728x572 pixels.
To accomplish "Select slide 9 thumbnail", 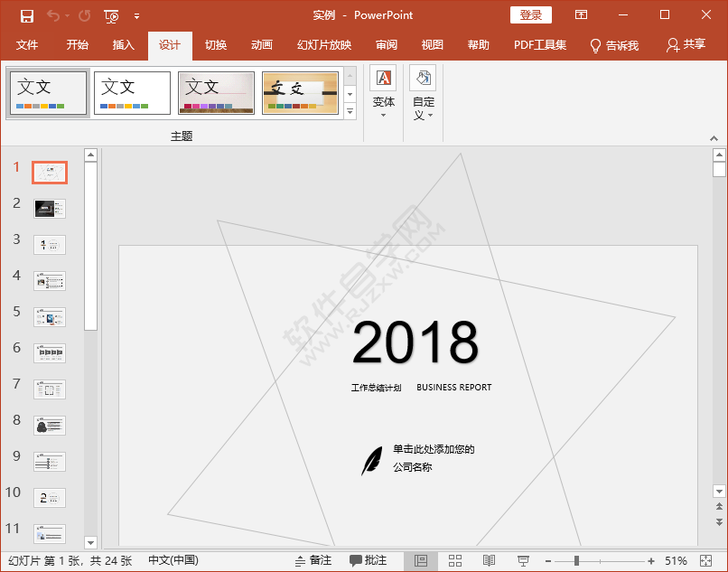I will 50,462.
